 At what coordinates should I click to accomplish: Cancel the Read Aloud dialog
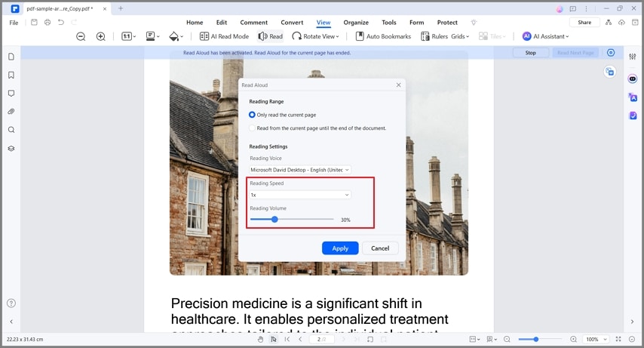380,248
